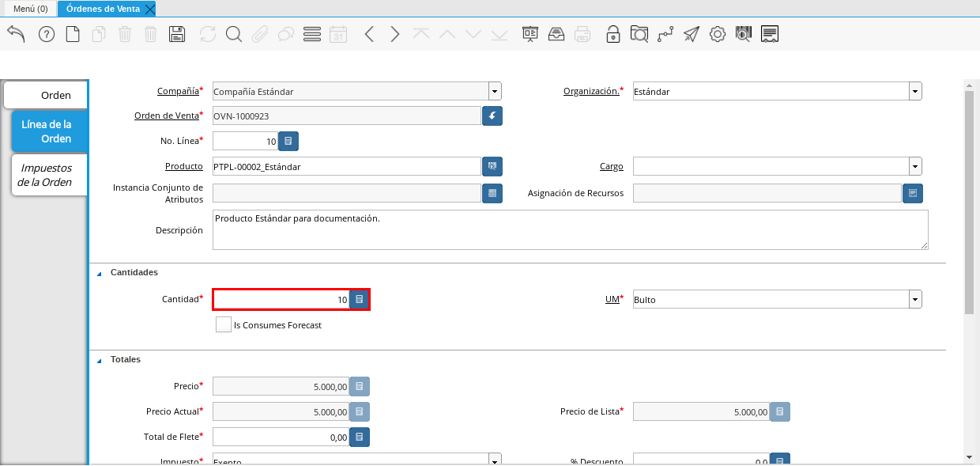Close the Órdenes de Venta tab
Image resolution: width=980 pixels, height=466 pixels.
coord(150,9)
